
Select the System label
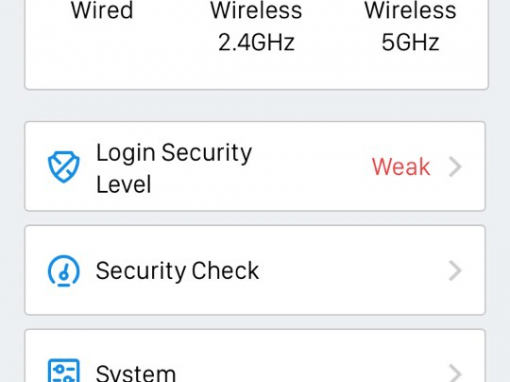tap(136, 373)
